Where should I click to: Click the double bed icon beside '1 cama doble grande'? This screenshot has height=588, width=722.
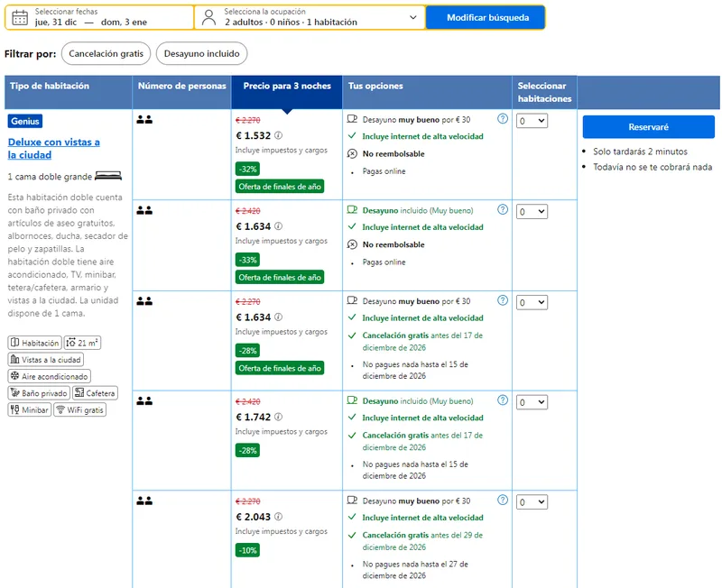tap(108, 176)
